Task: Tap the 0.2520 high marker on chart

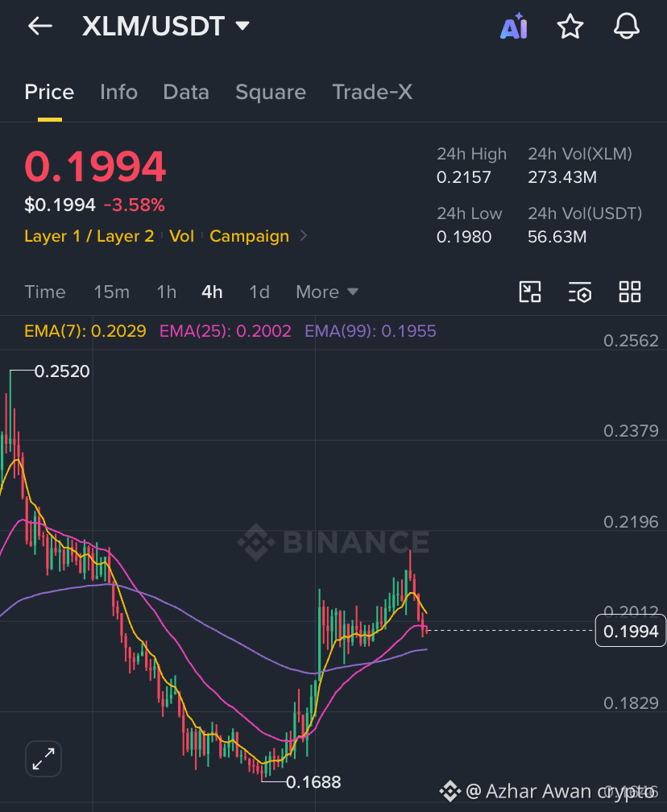Action: point(62,371)
